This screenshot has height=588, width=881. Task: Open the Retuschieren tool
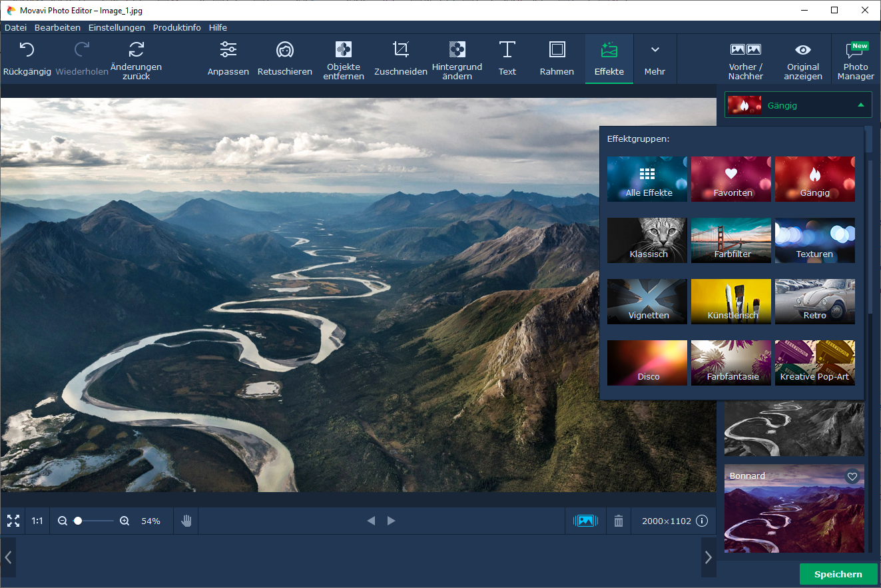pyautogui.click(x=285, y=58)
